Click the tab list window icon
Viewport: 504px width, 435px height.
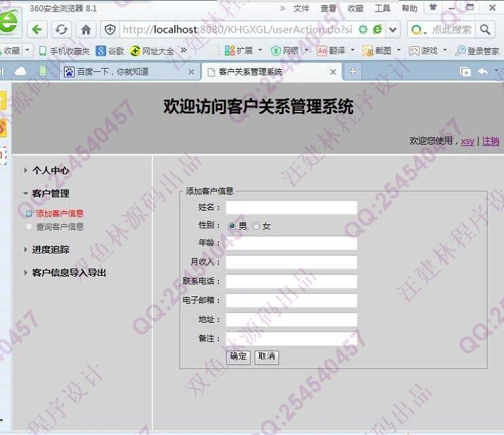tap(465, 71)
